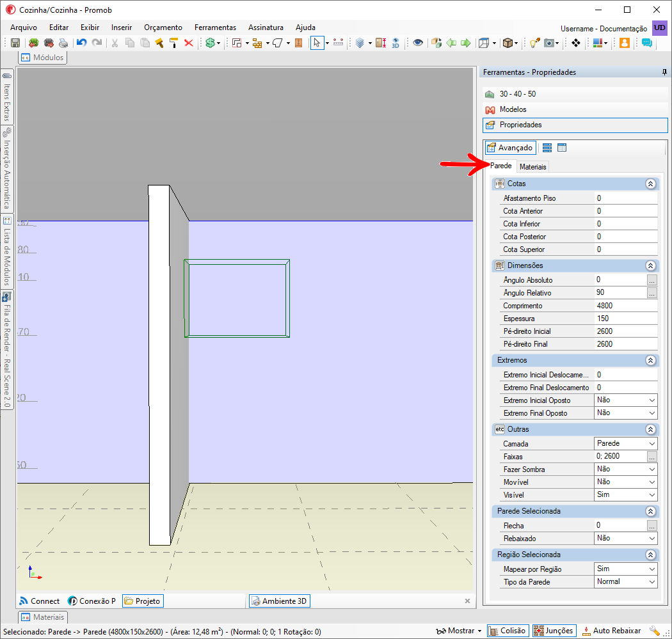Toggle the eye visibility icon in toolbar

coord(418,43)
